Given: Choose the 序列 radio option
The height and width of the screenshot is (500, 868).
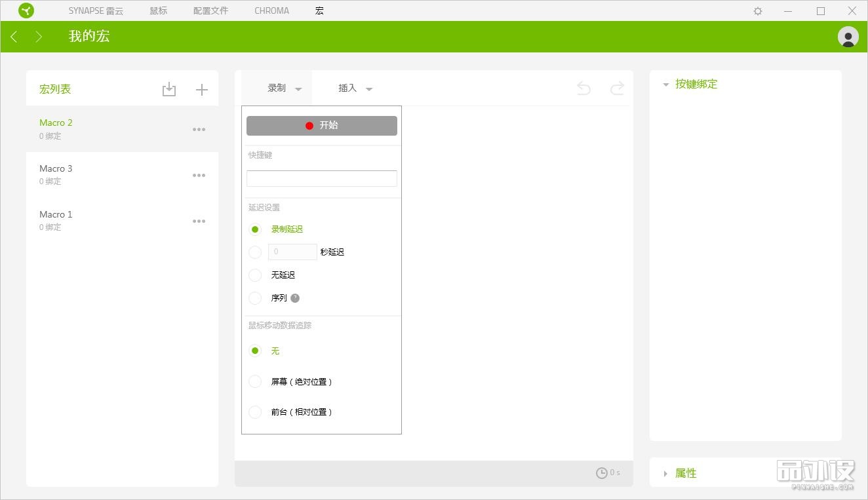Looking at the screenshot, I should (x=255, y=298).
